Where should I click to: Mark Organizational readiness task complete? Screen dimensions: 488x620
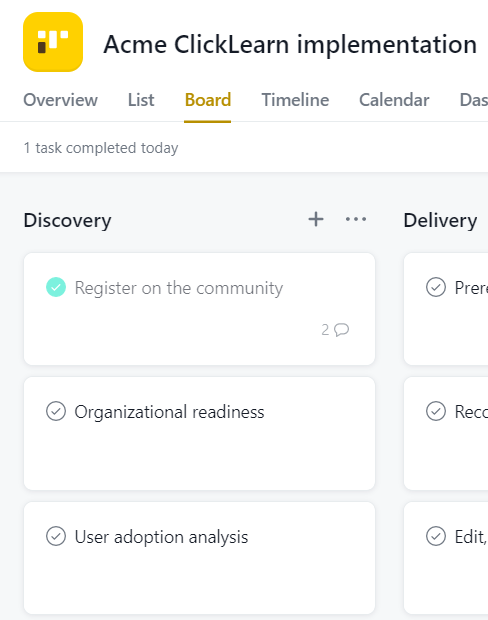click(56, 411)
